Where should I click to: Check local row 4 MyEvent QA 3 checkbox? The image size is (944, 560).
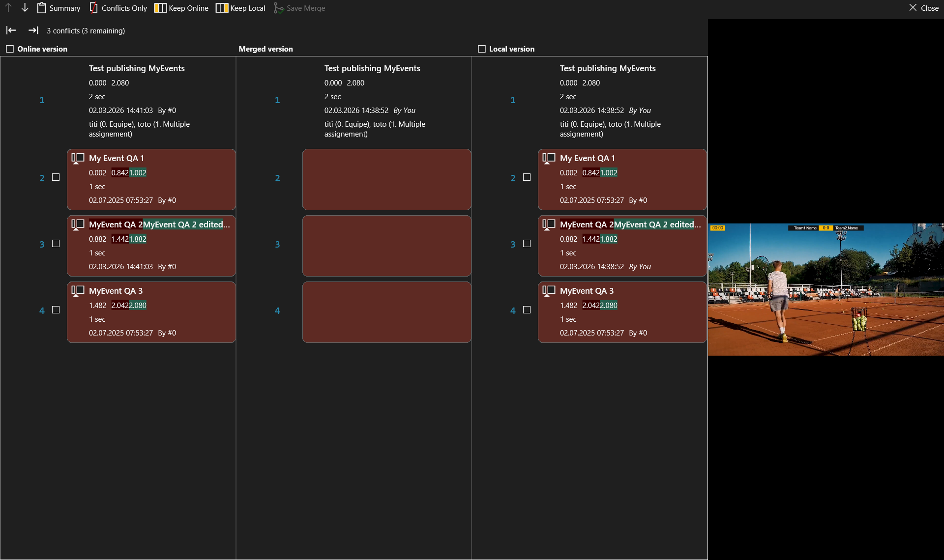tap(527, 310)
